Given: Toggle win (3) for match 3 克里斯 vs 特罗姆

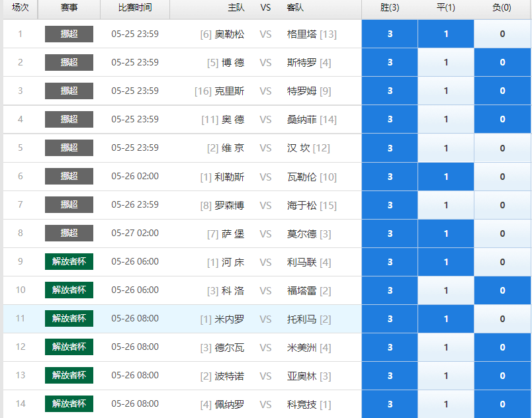Looking at the screenshot, I should [390, 91].
